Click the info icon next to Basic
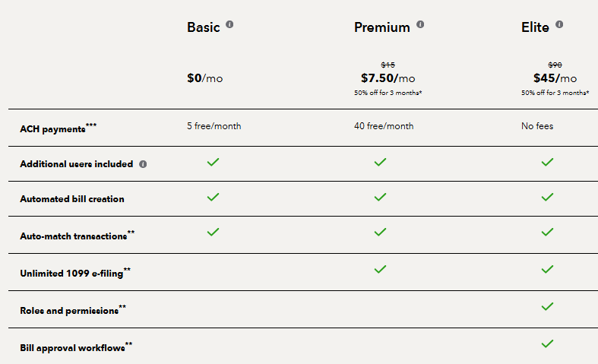The height and width of the screenshot is (364, 598). point(229,24)
